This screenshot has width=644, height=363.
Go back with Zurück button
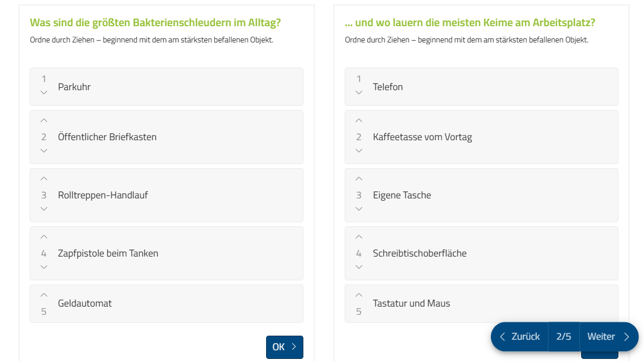coord(520,337)
